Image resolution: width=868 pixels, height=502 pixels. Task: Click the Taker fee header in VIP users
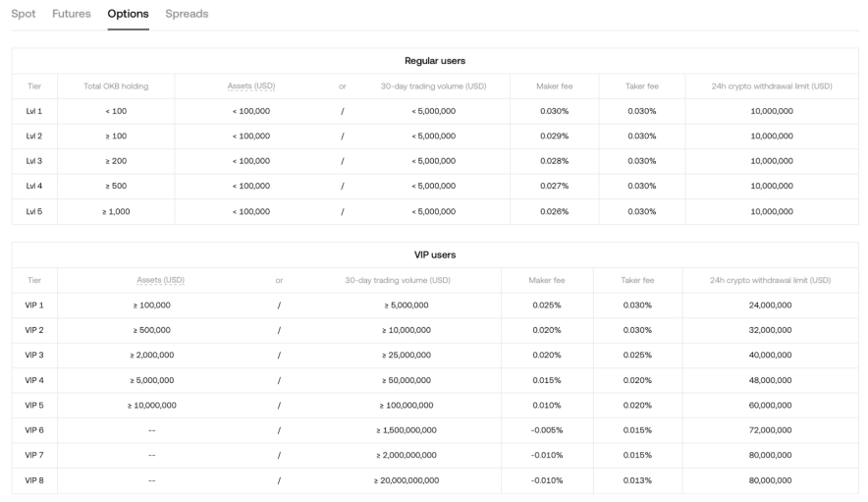(637, 280)
